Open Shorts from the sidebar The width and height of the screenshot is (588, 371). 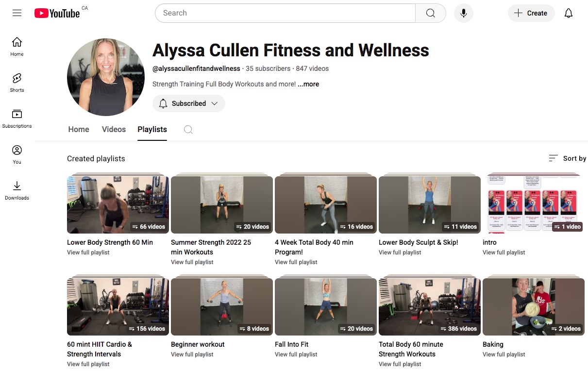tap(17, 83)
